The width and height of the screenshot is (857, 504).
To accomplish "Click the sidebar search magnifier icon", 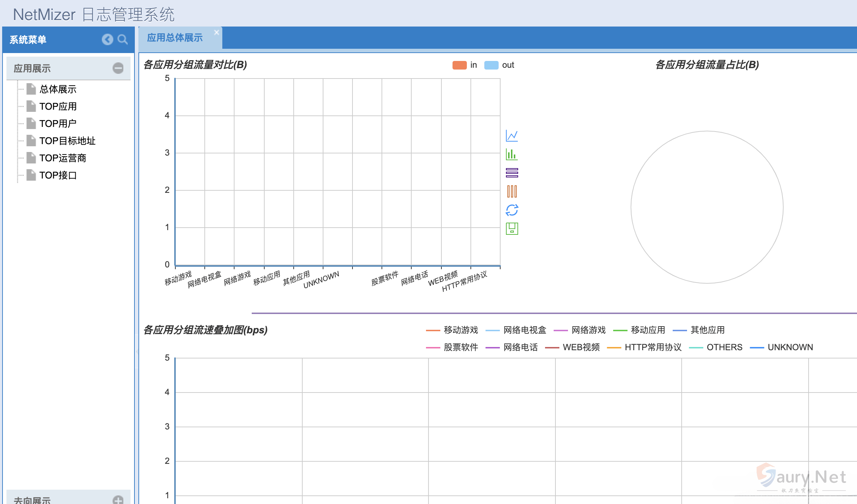I will [x=123, y=39].
